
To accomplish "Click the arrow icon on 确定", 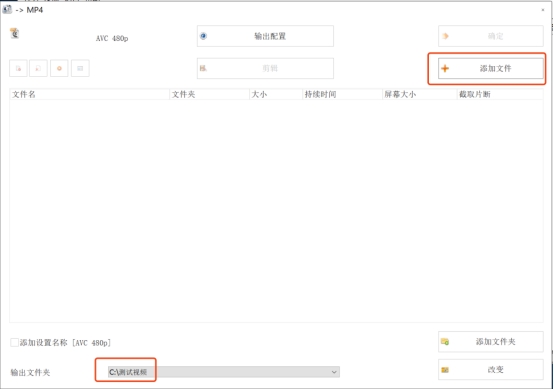I will point(445,36).
